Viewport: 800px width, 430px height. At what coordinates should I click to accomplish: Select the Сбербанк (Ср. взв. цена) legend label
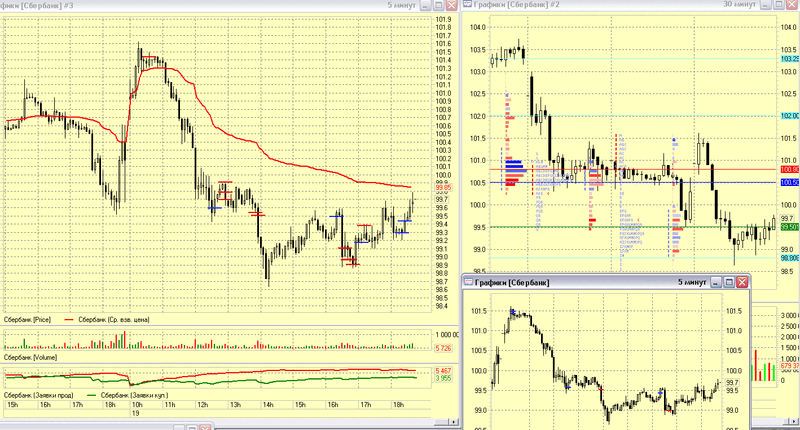pyautogui.click(x=113, y=320)
